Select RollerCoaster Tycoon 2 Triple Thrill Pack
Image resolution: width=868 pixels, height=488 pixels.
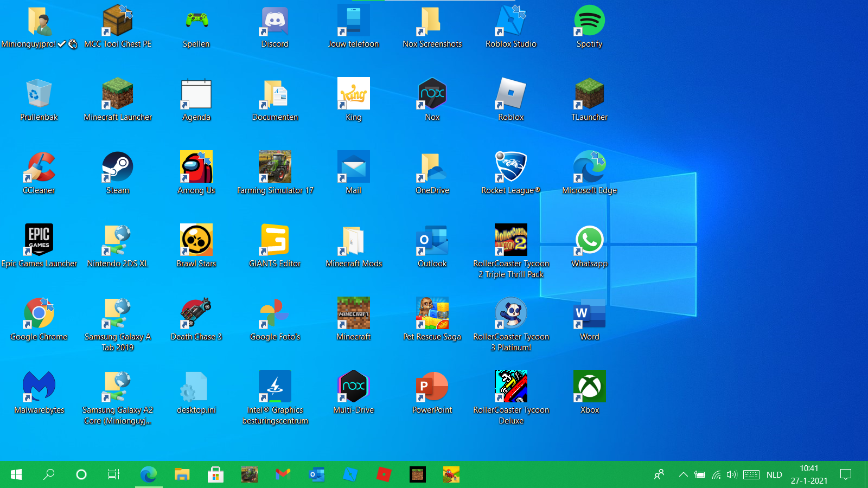[511, 251]
